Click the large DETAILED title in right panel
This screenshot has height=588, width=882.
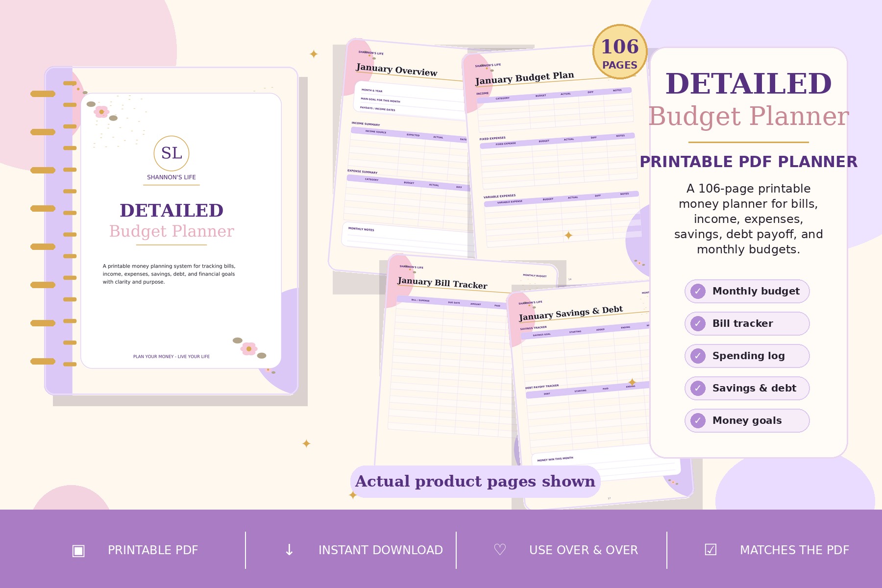(x=749, y=84)
